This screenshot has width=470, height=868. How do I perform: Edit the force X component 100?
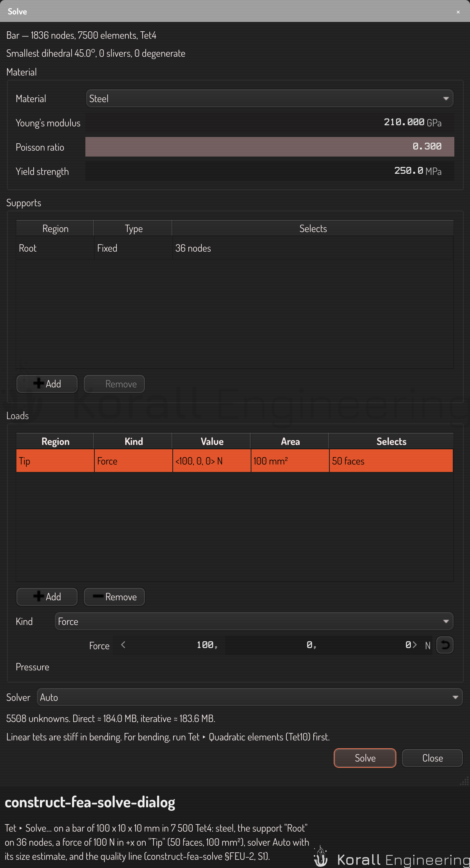[x=172, y=645]
